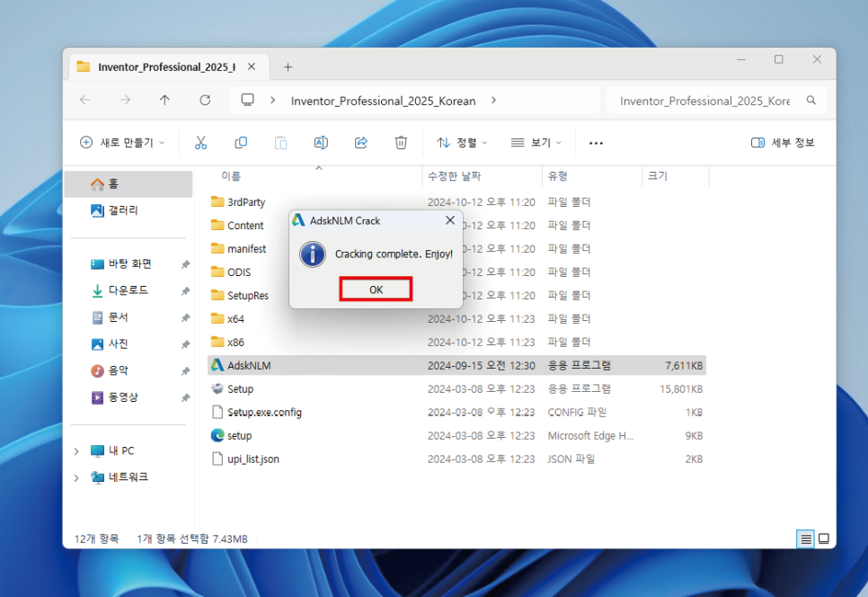Add a new tab with plus

(x=288, y=67)
